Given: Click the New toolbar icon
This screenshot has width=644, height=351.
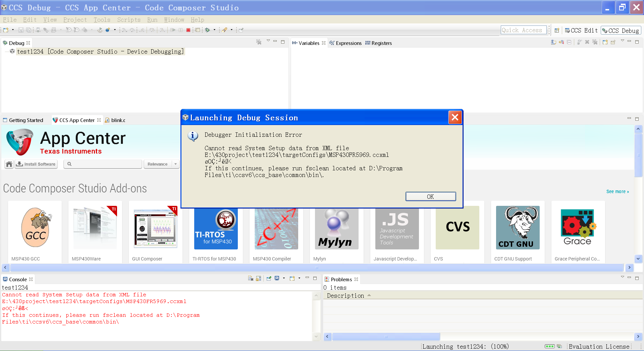Looking at the screenshot, I should pos(6,30).
